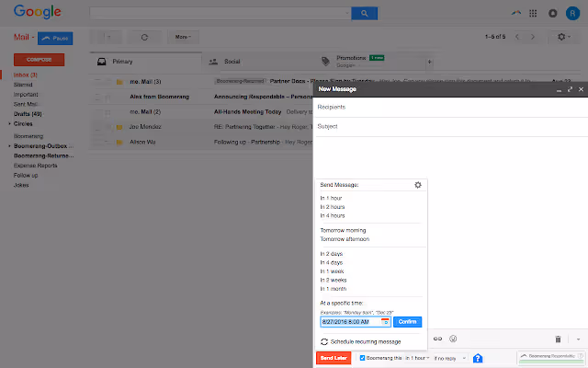The width and height of the screenshot is (588, 368).
Task: Open Drafts (49) folder
Action: tap(28, 114)
